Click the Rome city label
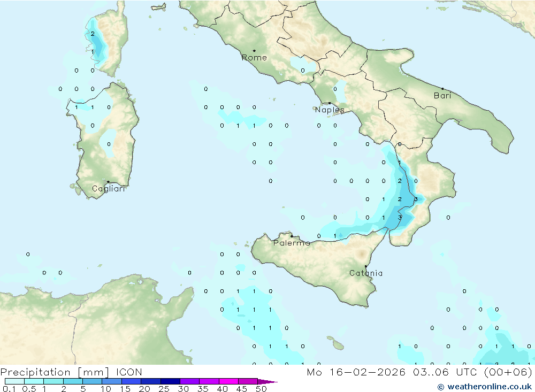 [254, 58]
